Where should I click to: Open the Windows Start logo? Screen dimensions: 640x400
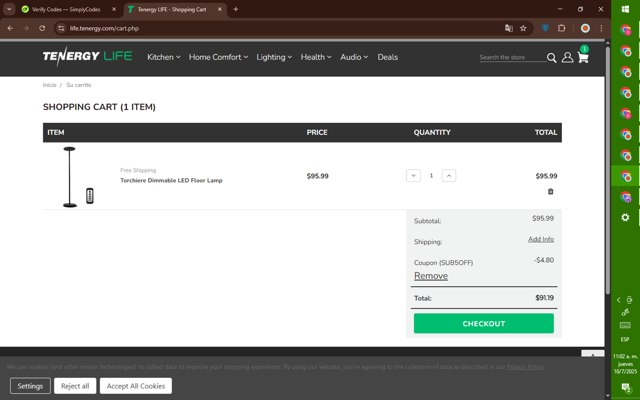tap(625, 9)
